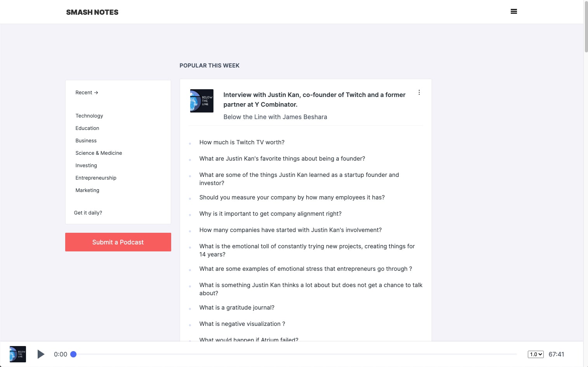Open the playback speed dropdown
Image resolution: width=588 pixels, height=367 pixels.
(536, 354)
